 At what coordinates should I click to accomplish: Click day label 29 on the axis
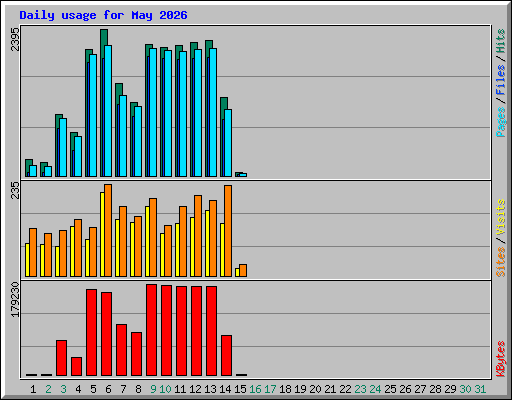click(x=450, y=389)
